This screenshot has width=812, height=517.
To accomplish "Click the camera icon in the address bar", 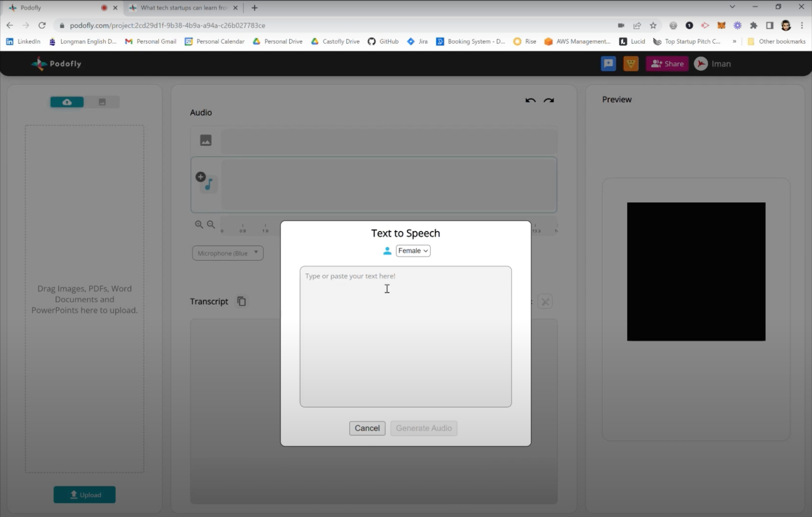I will (621, 25).
